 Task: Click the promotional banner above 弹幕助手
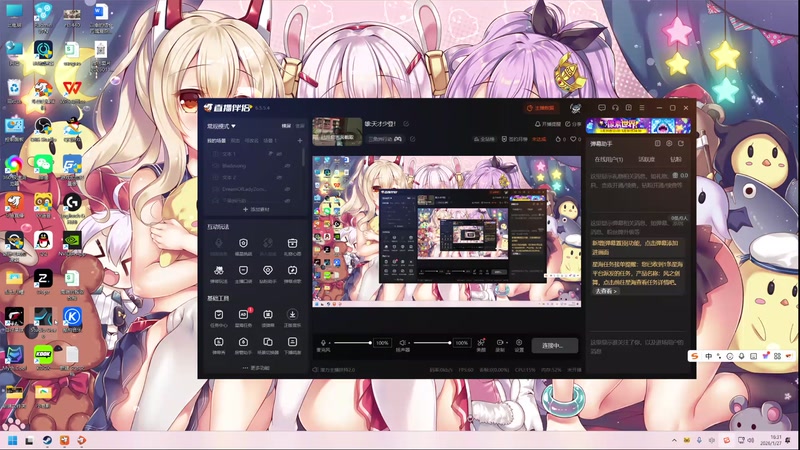point(638,126)
